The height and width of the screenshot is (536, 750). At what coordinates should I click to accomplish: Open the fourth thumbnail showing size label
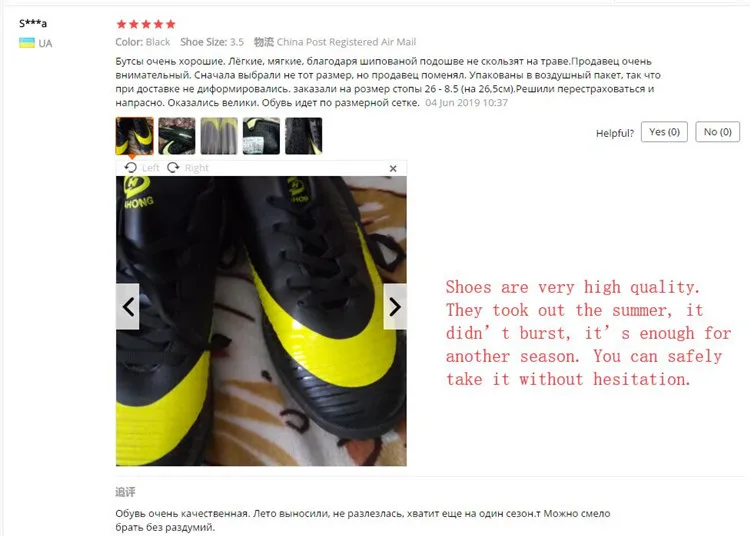[x=261, y=136]
